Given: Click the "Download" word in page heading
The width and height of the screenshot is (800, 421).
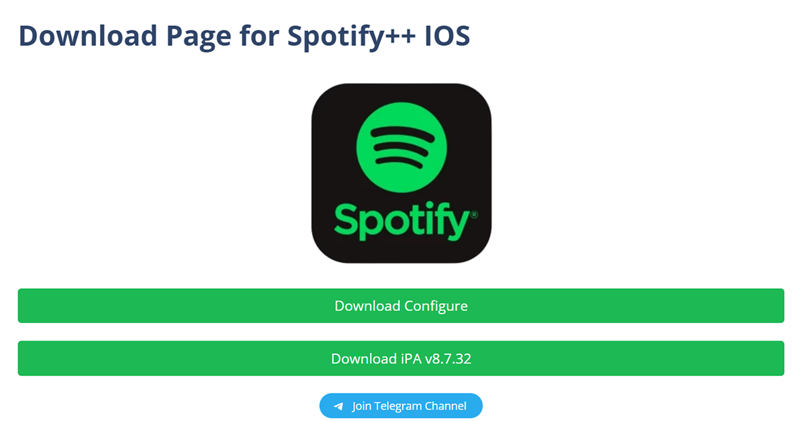Looking at the screenshot, I should [x=88, y=36].
